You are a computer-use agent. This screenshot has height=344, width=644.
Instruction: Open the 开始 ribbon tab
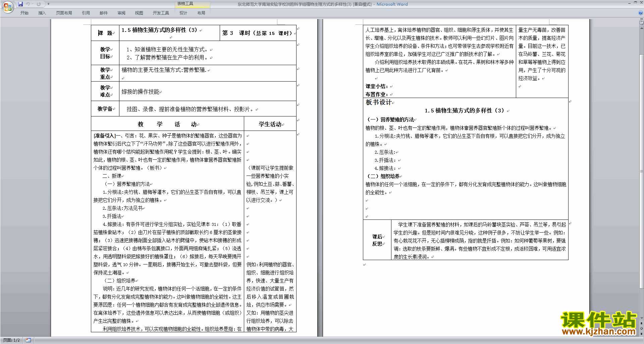click(x=24, y=13)
